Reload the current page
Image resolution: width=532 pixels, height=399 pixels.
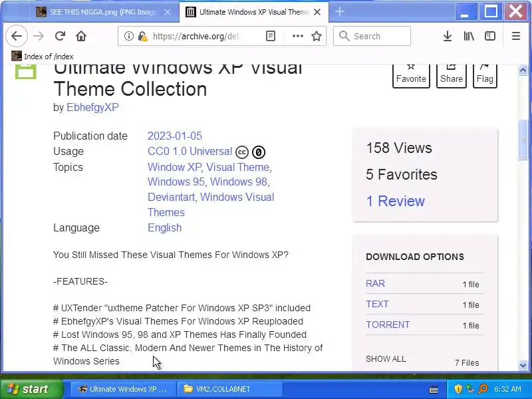(x=60, y=36)
